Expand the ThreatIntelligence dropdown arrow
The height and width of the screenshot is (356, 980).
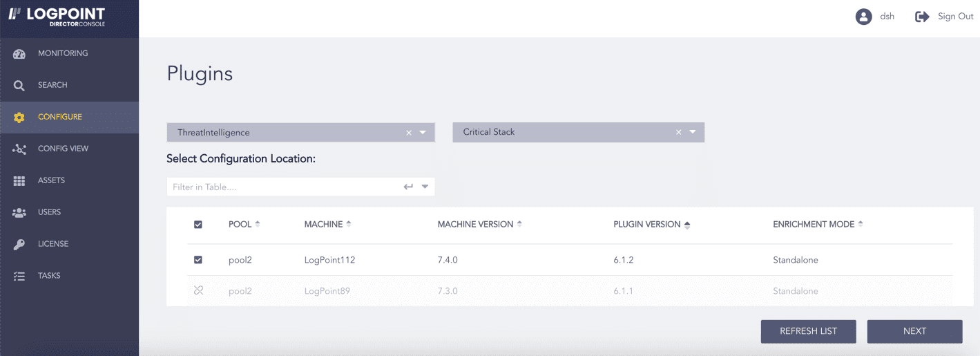coord(423,132)
